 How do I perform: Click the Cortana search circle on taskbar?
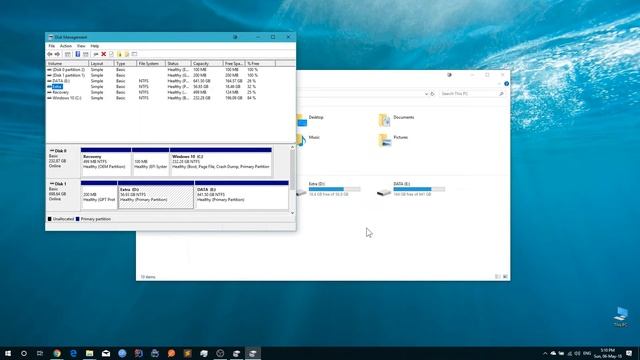coord(24,353)
